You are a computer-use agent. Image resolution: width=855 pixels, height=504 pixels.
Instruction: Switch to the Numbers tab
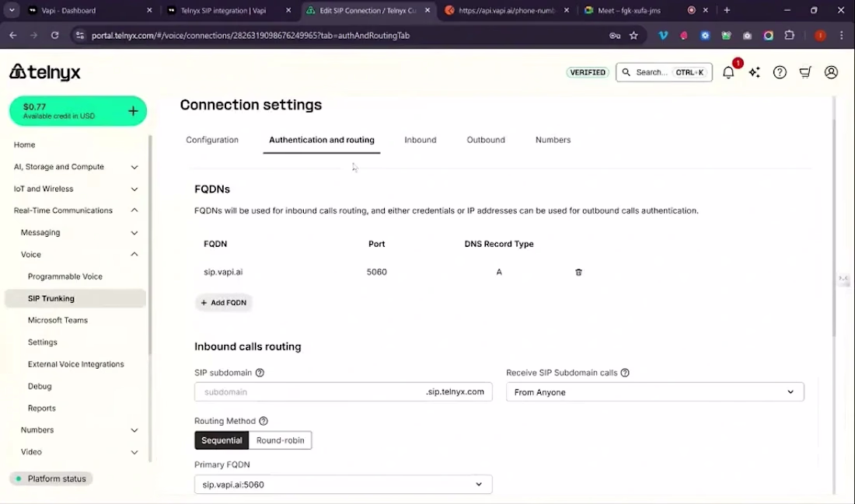click(553, 140)
